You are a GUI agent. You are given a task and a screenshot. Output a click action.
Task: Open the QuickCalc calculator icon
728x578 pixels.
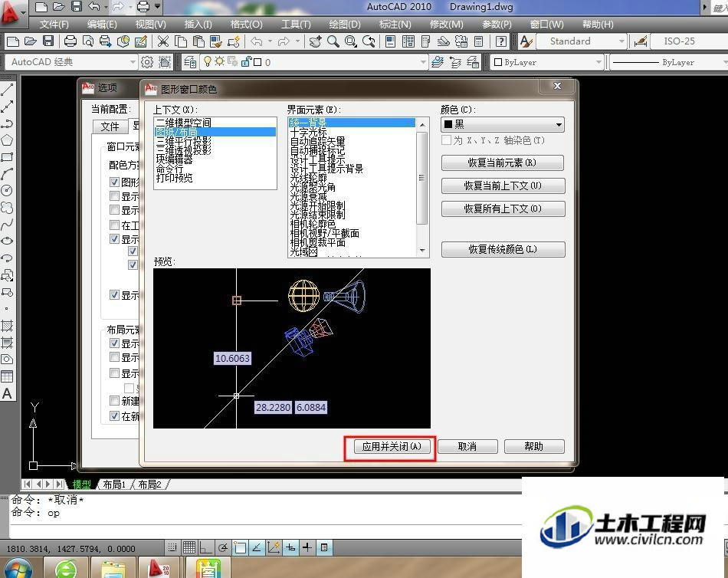479,41
